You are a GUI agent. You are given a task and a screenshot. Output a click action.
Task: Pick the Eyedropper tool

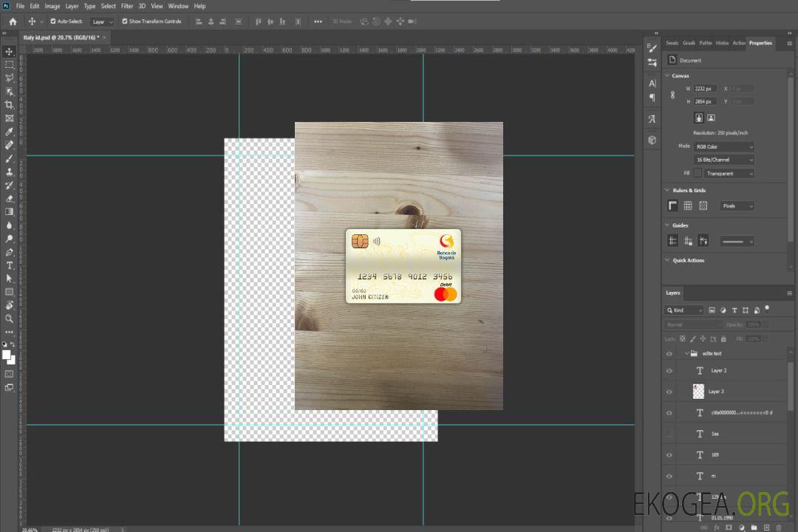tap(9, 132)
